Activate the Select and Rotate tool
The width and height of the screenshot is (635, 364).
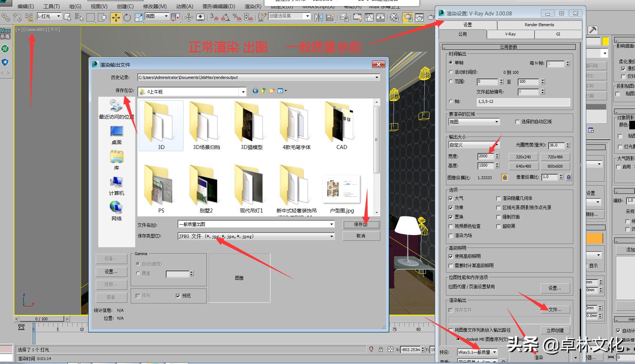coord(127,17)
